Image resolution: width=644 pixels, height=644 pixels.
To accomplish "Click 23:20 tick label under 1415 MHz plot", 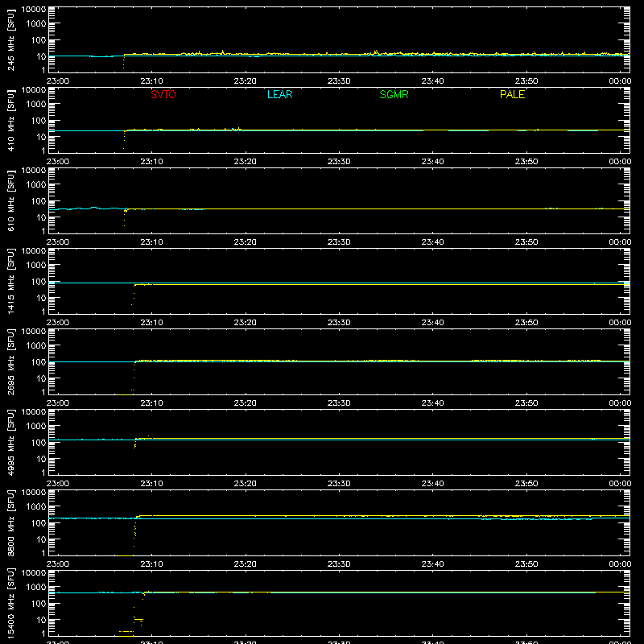I will [x=246, y=323].
